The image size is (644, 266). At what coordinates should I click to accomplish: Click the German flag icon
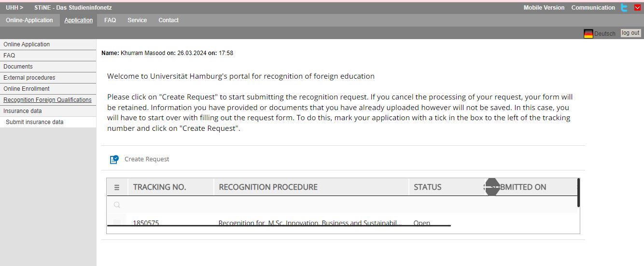tap(588, 34)
